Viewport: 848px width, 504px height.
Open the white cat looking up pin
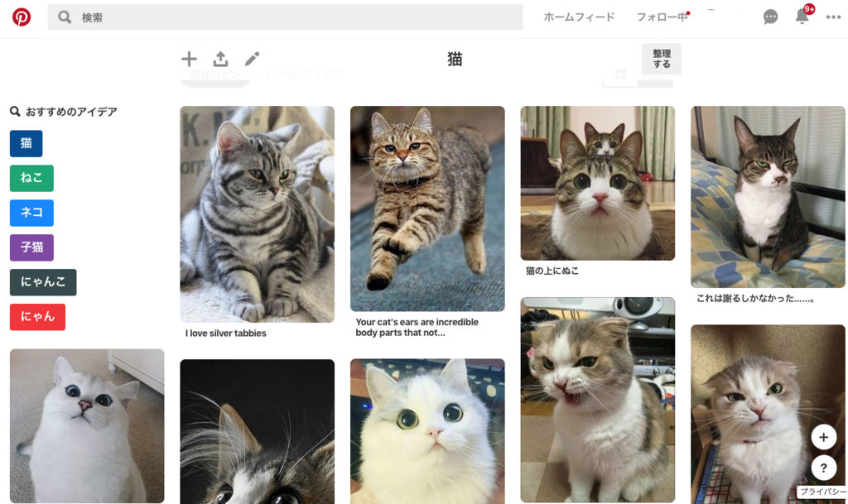86,425
